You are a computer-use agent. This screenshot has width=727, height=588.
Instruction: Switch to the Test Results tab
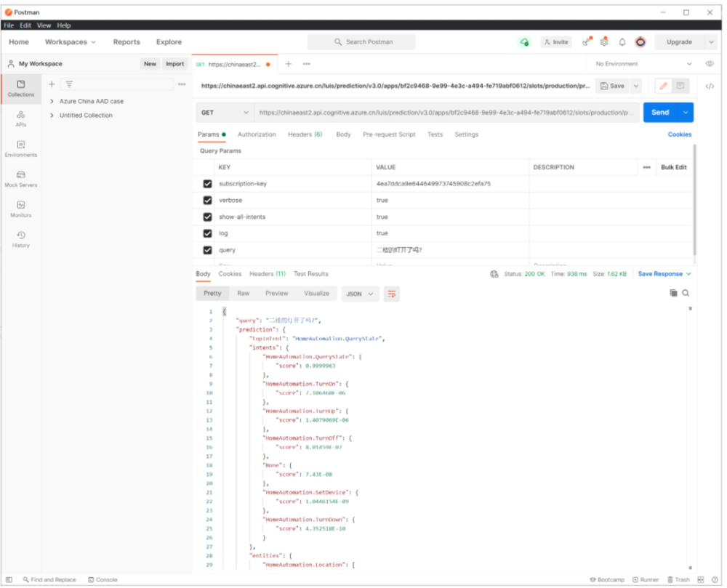[x=310, y=274]
